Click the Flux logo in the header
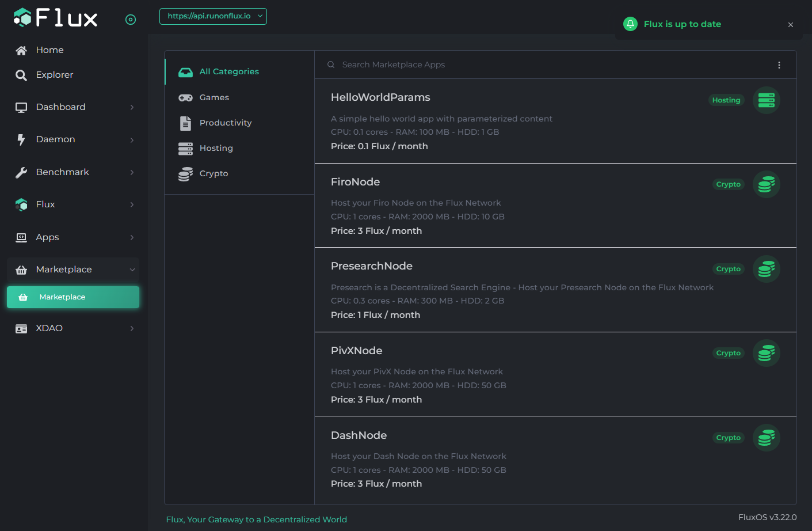The image size is (812, 531). point(55,18)
